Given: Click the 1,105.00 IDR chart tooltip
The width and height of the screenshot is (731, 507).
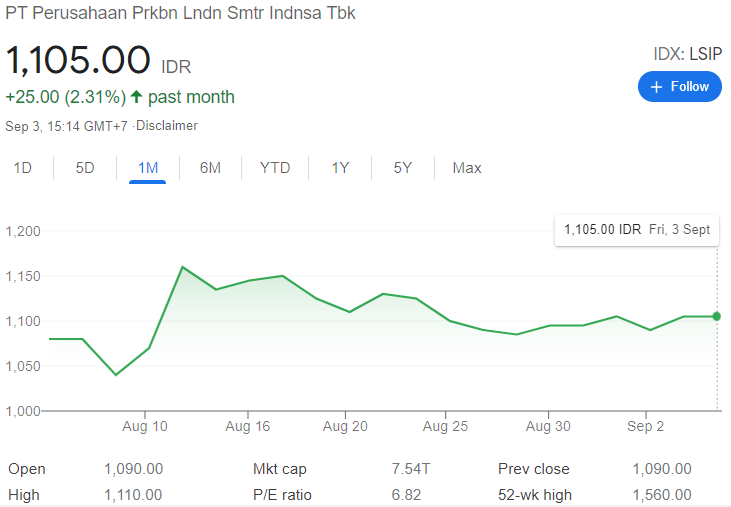Looking at the screenshot, I should (637, 230).
